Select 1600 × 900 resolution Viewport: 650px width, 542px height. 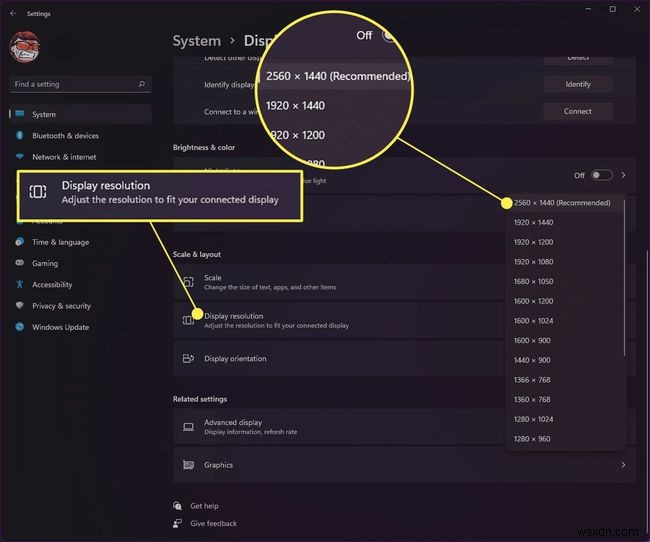[x=565, y=340]
